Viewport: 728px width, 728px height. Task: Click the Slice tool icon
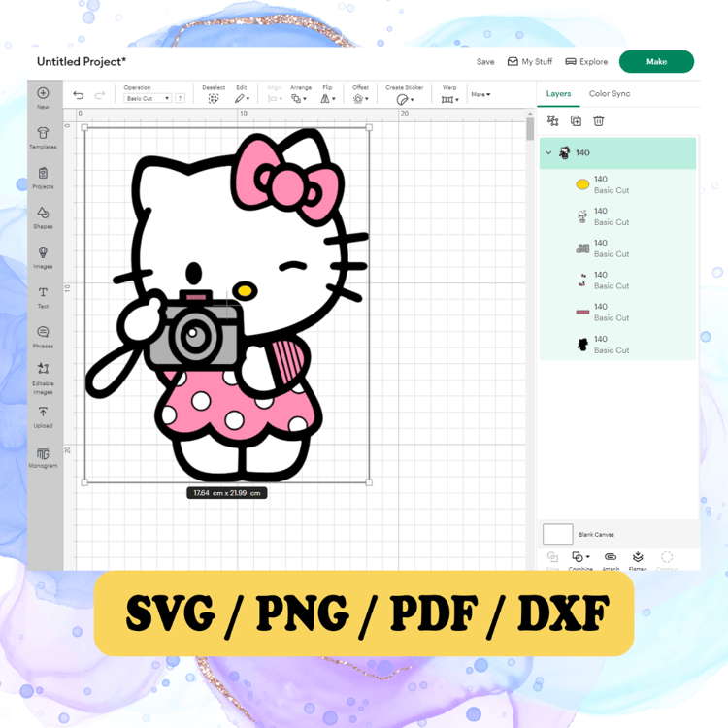(552, 557)
